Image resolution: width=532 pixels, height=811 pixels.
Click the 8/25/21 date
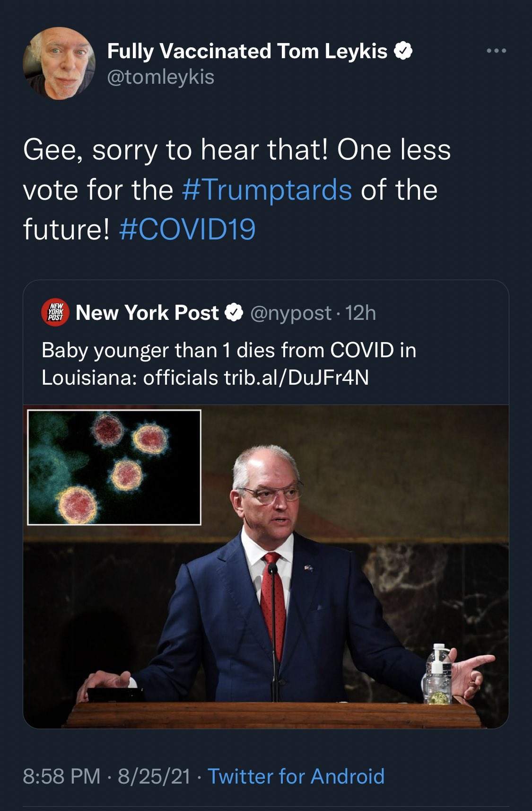[154, 776]
